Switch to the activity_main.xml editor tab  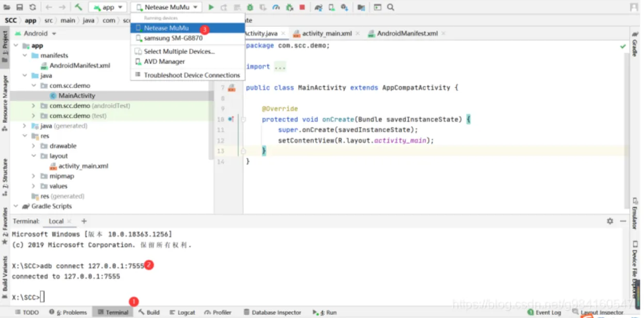(326, 34)
